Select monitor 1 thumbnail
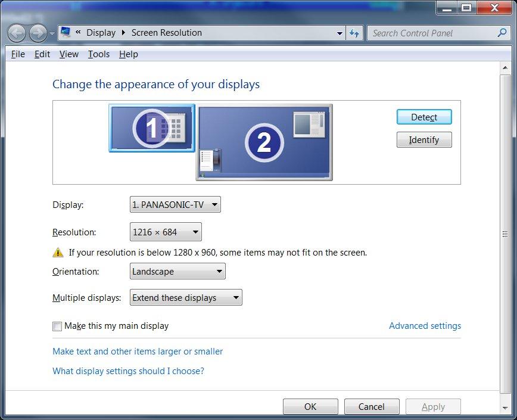The image size is (517, 420). [152, 128]
